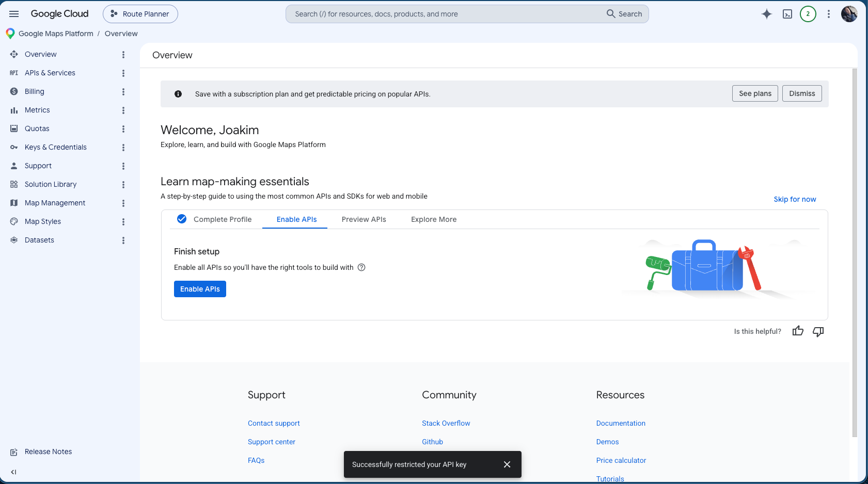Open the main navigation hamburger menu
The image size is (868, 484).
[x=14, y=14]
